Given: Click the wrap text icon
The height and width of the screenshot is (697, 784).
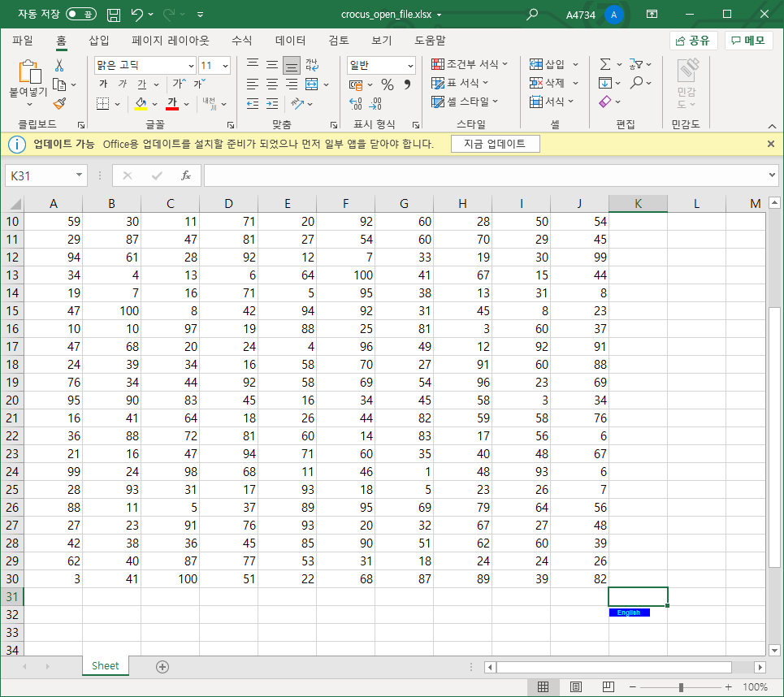Looking at the screenshot, I should tap(312, 64).
